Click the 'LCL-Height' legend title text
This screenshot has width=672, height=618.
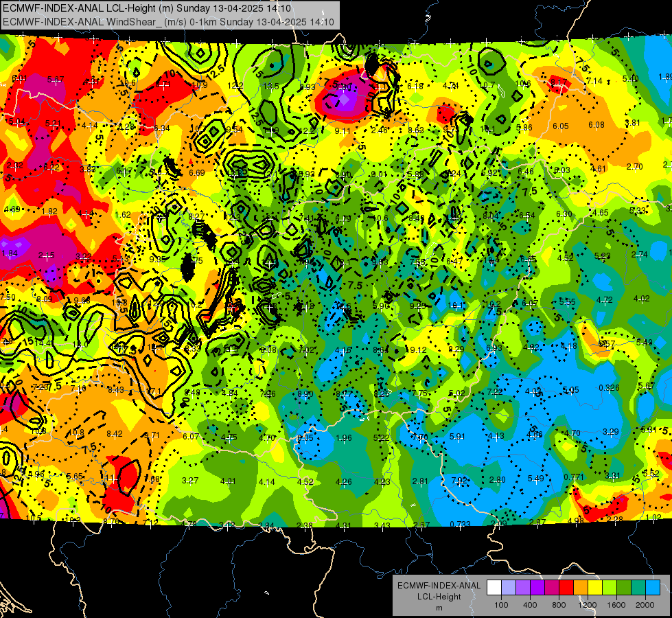tap(439, 597)
